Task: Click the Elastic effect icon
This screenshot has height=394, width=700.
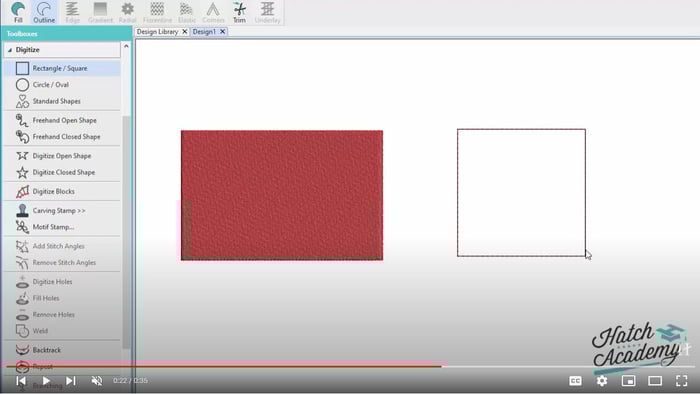Action: pyautogui.click(x=187, y=12)
